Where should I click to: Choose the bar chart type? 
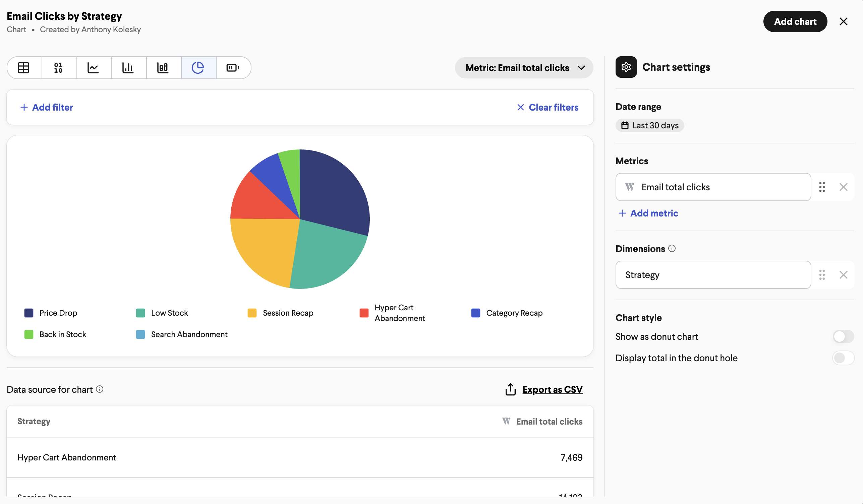click(128, 67)
